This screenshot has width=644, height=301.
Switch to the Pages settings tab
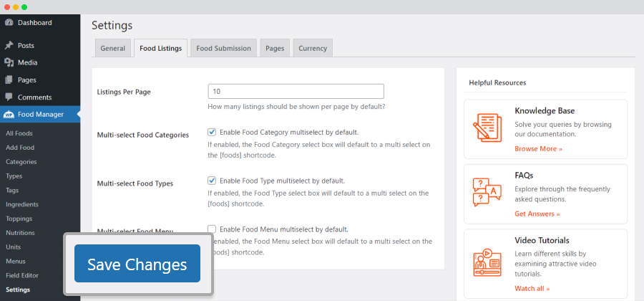(x=275, y=48)
